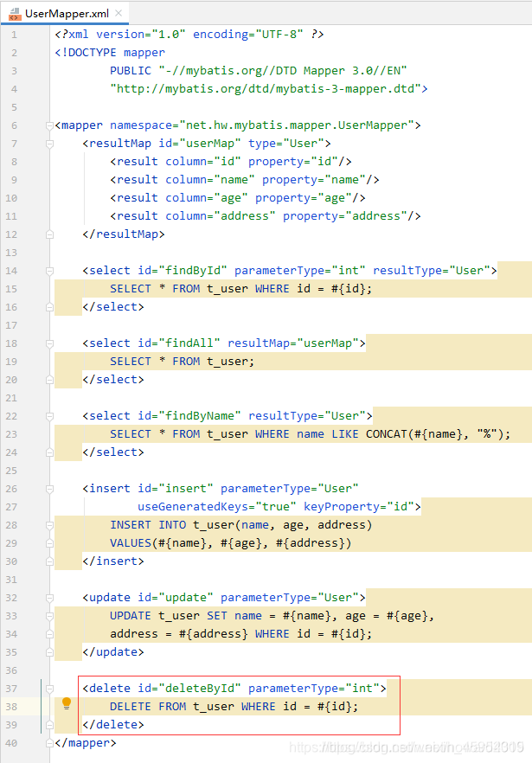Click 'DELETE FROM t_user' statement on line 38
The height and width of the screenshot is (763, 532).
[172, 707]
